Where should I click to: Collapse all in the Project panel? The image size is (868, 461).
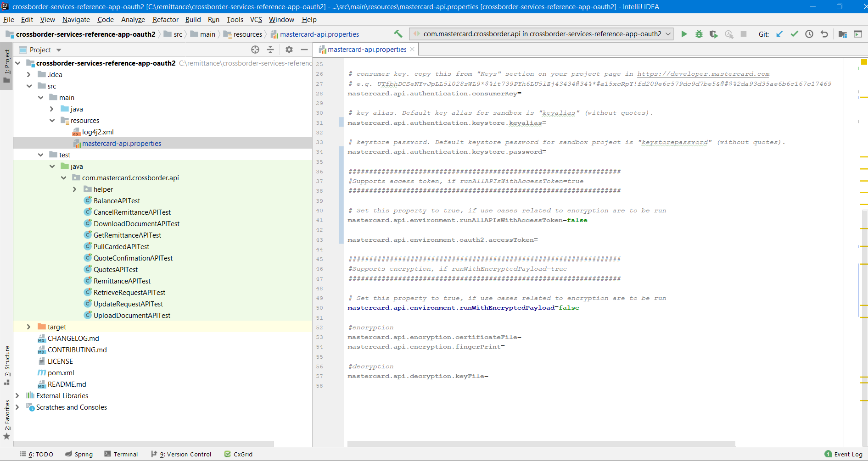[x=270, y=50]
